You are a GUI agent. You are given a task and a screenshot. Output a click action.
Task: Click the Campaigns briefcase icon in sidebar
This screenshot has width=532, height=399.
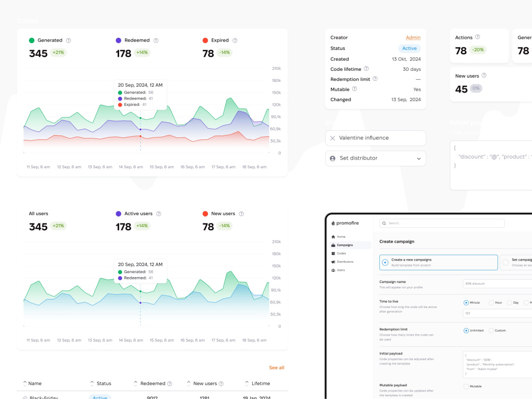[x=333, y=245]
